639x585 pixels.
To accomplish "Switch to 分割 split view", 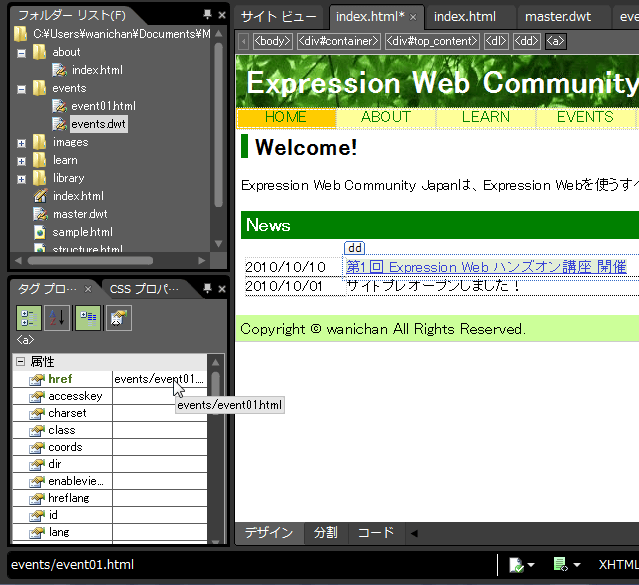I will [326, 533].
